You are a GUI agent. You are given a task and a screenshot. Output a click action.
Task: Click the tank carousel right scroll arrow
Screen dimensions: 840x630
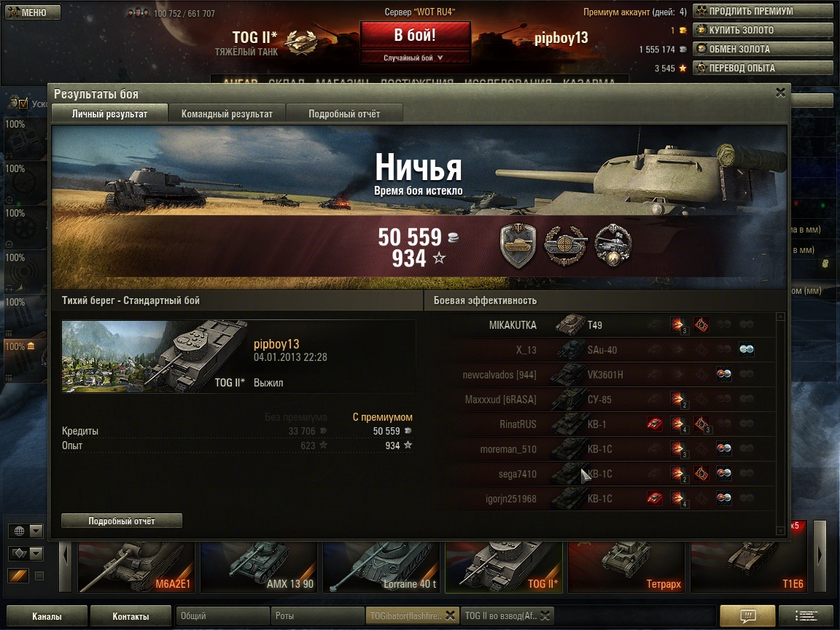820,556
